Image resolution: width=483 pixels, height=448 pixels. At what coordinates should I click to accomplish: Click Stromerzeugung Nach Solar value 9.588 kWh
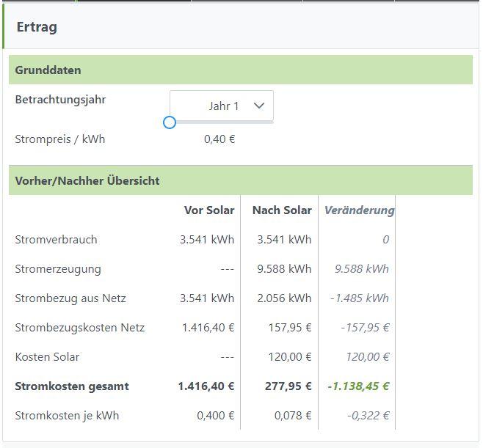(x=284, y=269)
